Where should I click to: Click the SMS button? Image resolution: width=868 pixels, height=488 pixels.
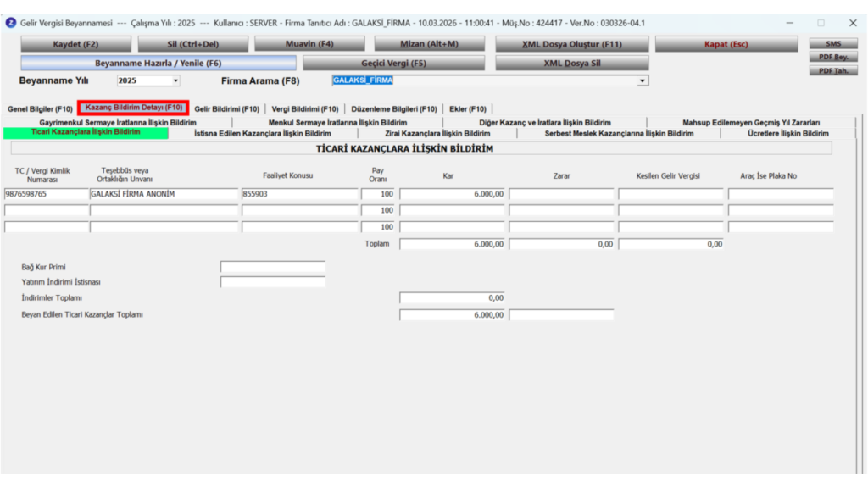coord(833,43)
